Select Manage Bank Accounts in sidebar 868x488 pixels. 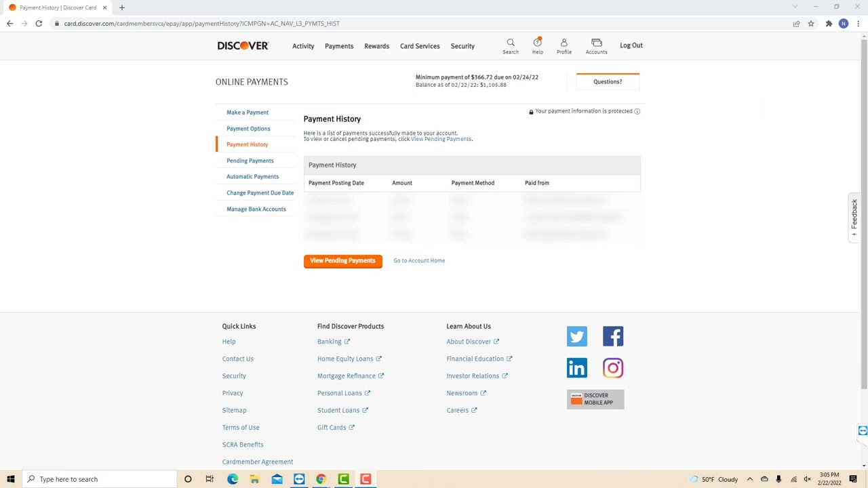256,209
